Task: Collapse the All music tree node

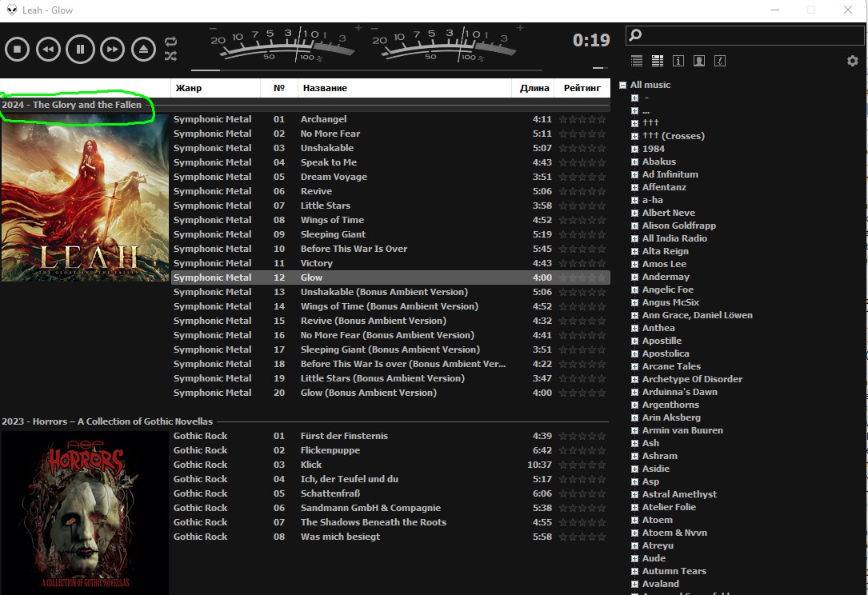Action: (622, 85)
